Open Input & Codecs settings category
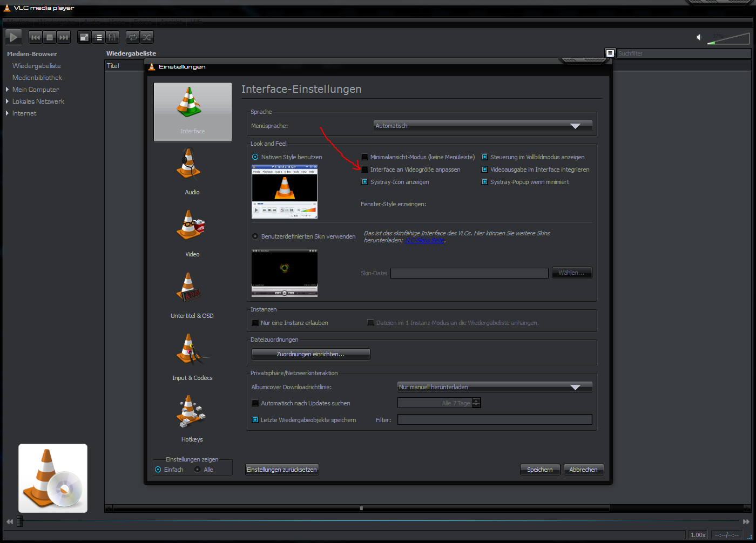 (192, 357)
